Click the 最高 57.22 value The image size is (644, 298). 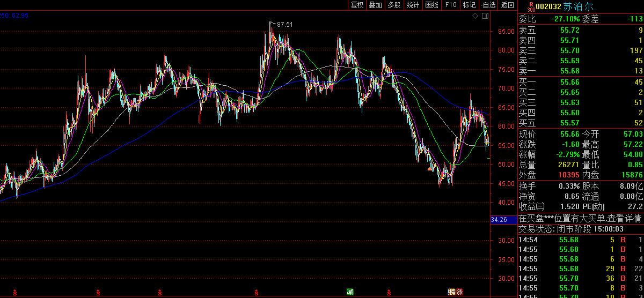click(x=633, y=144)
